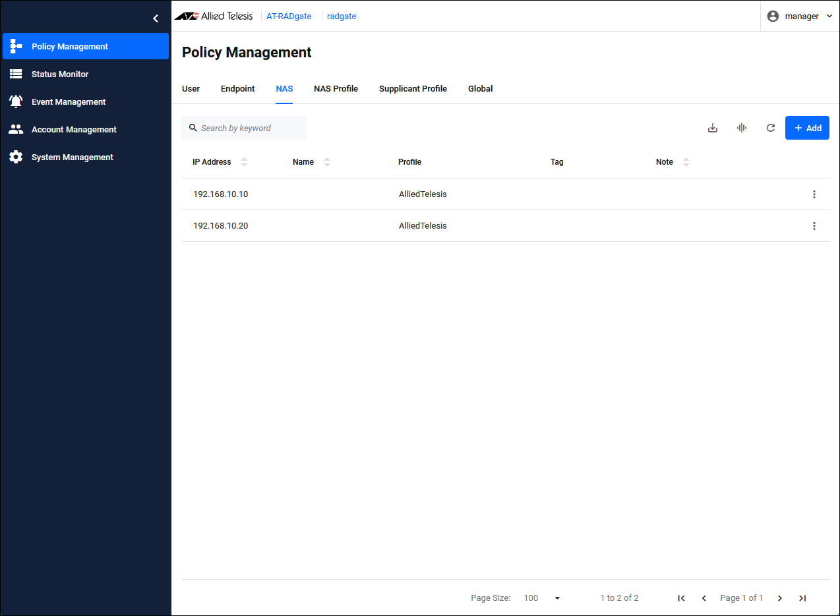Open the menu for 192.168.10.20 row
Viewport: 840px width, 616px height.
(x=814, y=226)
